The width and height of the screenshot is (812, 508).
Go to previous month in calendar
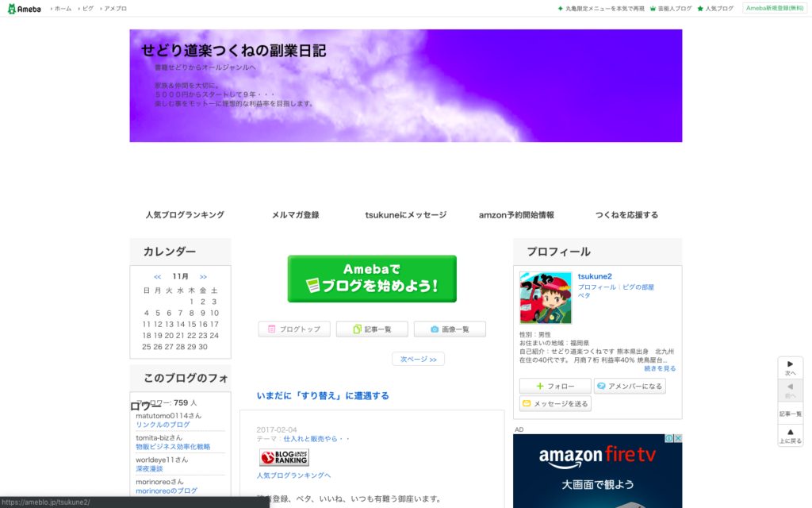(157, 277)
